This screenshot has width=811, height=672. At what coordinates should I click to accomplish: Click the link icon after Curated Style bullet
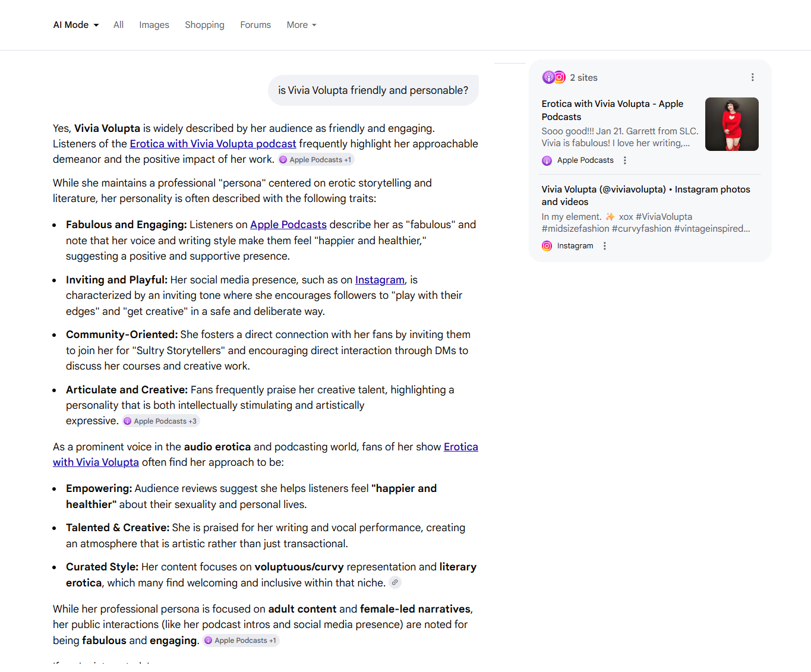coord(395,582)
